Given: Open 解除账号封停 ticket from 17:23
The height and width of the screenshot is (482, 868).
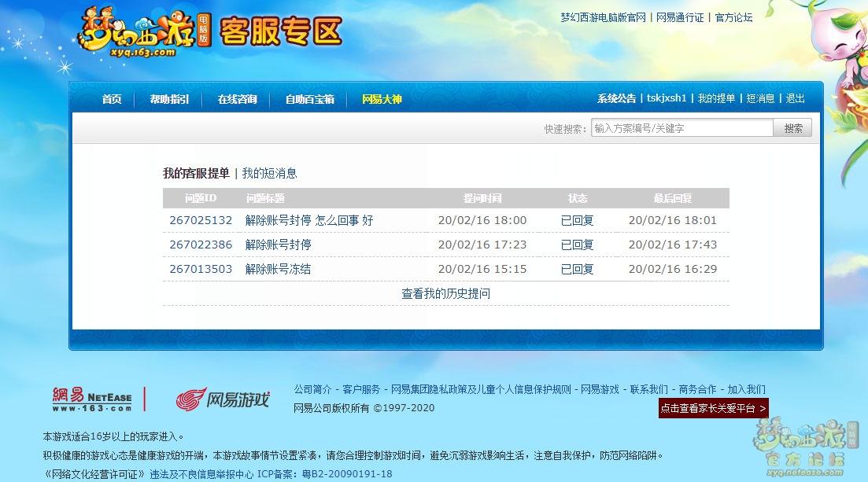Looking at the screenshot, I should [x=278, y=245].
